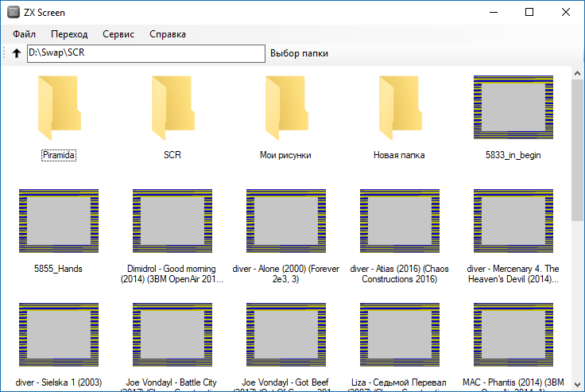This screenshot has height=392, width=585.
Task: Open the Справка menu
Action: pos(168,34)
